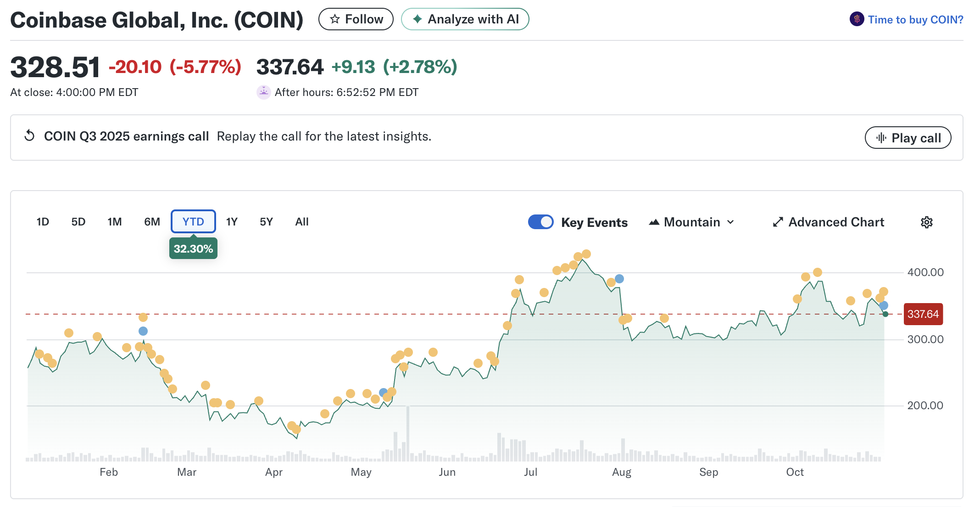
Task: Click the star icon in Follow button
Action: pos(335,19)
